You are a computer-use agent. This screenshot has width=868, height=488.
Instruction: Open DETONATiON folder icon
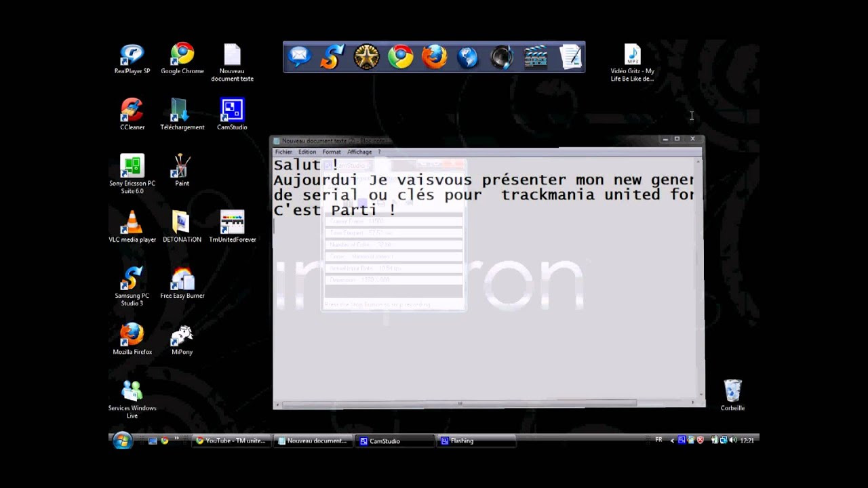tap(182, 227)
